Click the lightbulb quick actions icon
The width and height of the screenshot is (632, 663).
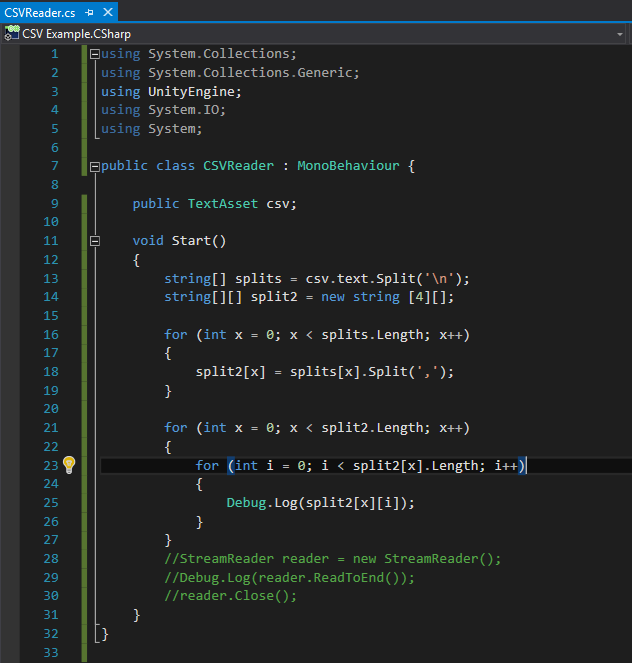pos(69,465)
